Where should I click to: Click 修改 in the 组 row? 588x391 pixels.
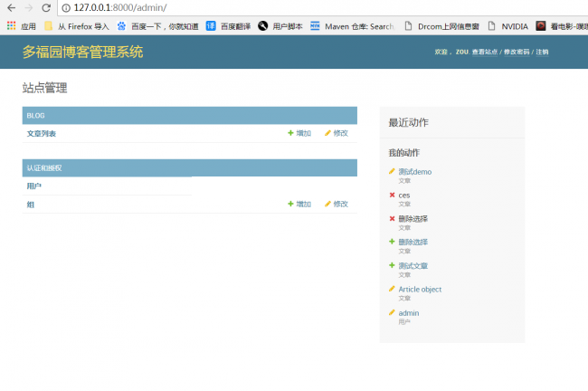(x=337, y=205)
